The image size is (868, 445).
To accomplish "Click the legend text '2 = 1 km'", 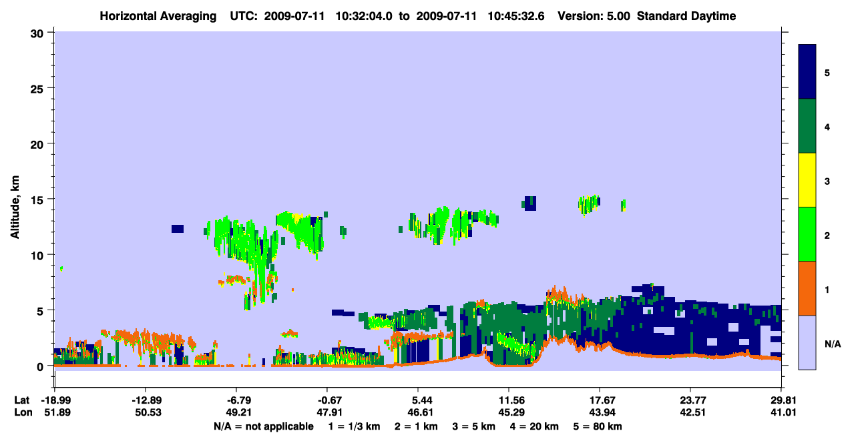I will 415,426.
